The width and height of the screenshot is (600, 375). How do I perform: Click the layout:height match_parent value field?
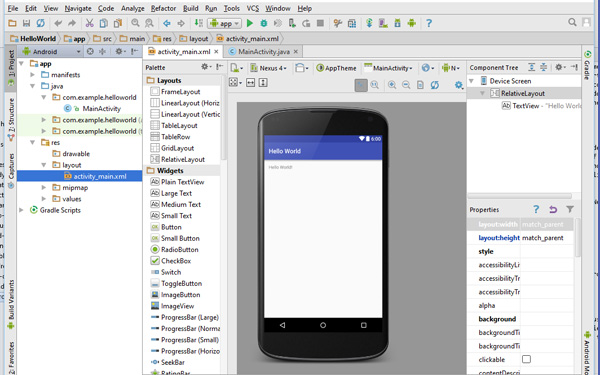[547, 238]
